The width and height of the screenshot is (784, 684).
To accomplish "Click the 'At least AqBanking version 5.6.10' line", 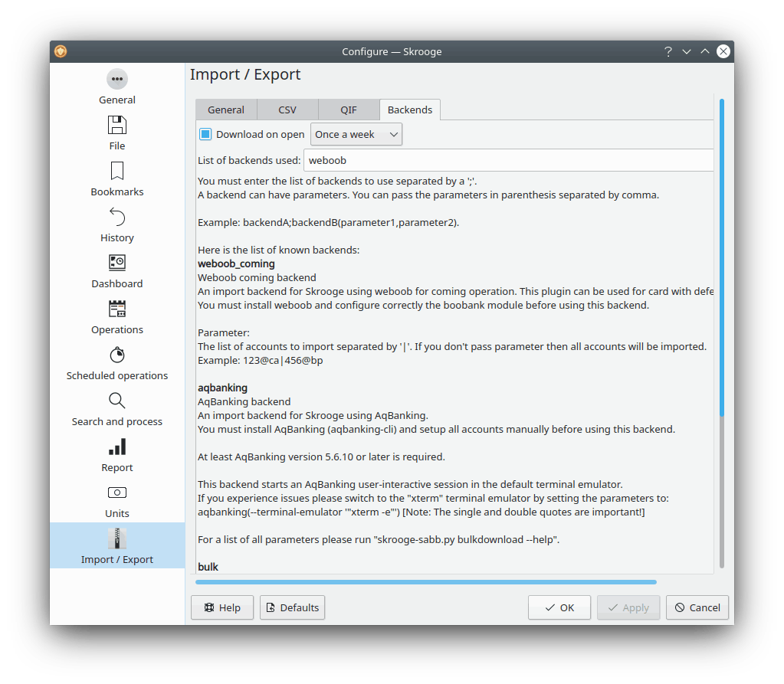I will click(x=321, y=457).
